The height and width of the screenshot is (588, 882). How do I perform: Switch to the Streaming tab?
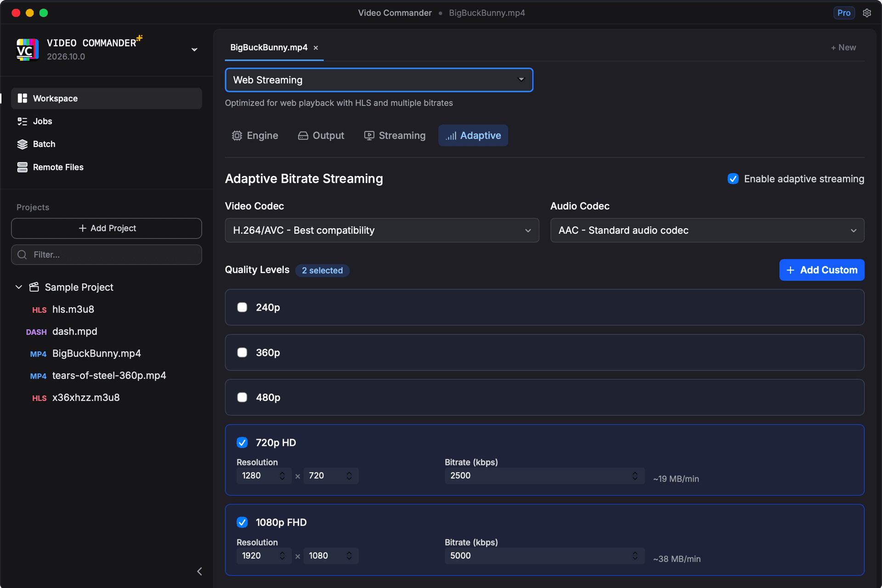coord(395,136)
